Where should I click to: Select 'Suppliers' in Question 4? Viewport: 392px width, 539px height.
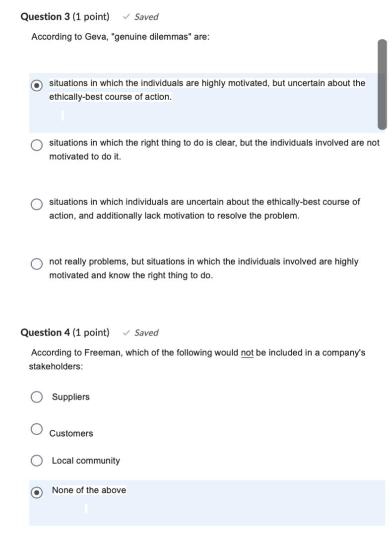[36, 397]
